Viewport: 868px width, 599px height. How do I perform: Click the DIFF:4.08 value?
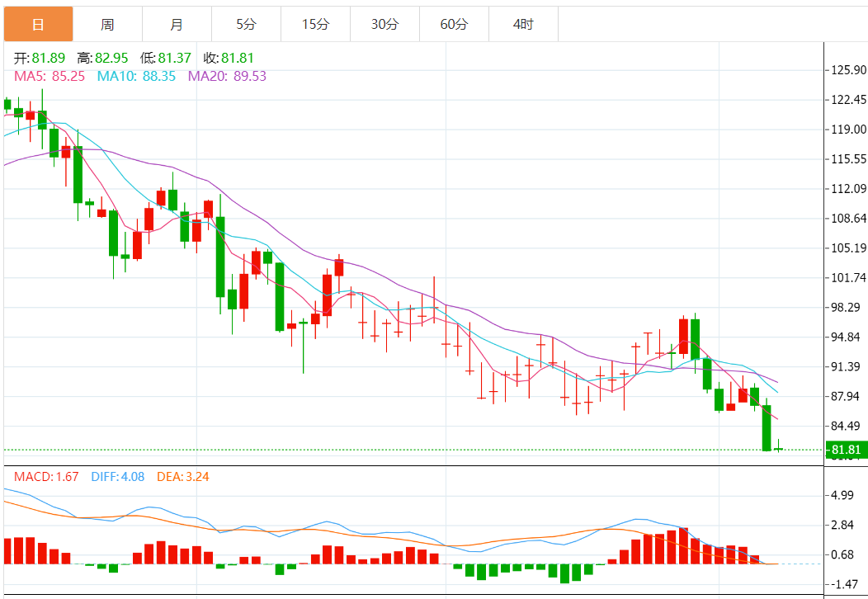coord(117,477)
